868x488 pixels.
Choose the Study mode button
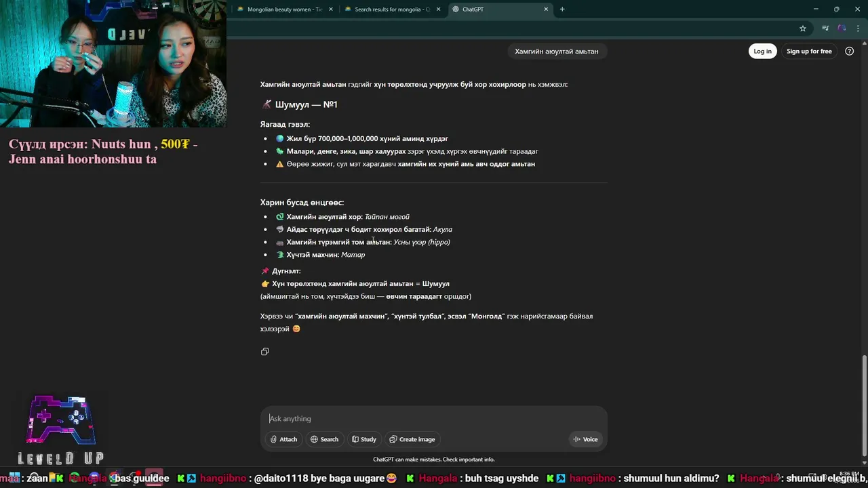363,439
